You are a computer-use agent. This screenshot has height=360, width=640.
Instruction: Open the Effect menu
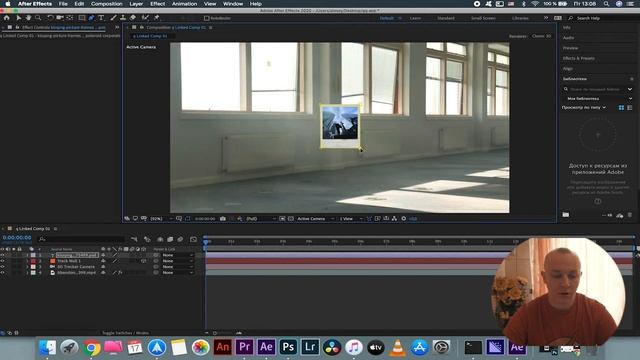click(x=157, y=4)
